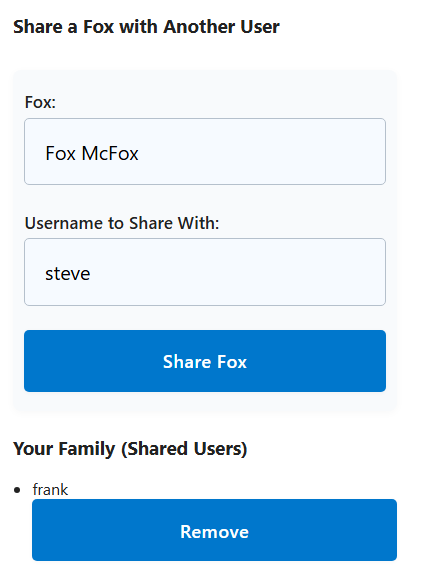Viewport: 424px width, 586px height.
Task: Click the 'Username to Share With:' label
Action: [122, 223]
